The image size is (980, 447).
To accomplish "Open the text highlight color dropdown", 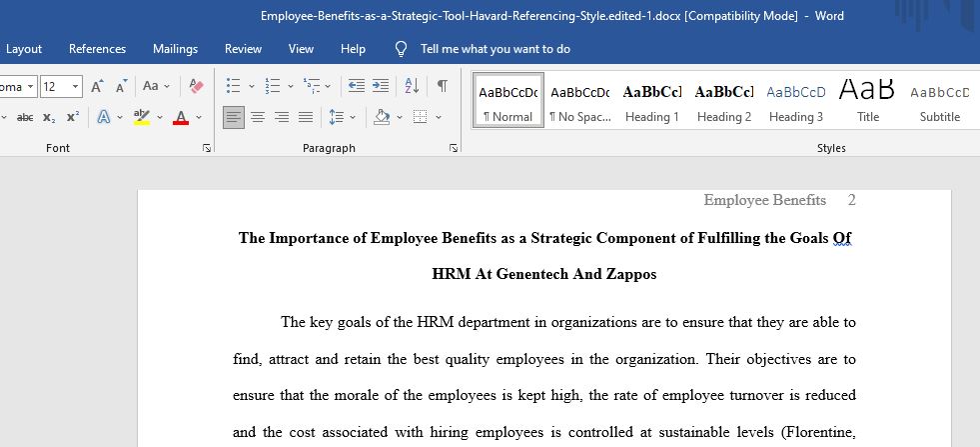I will click(x=160, y=117).
